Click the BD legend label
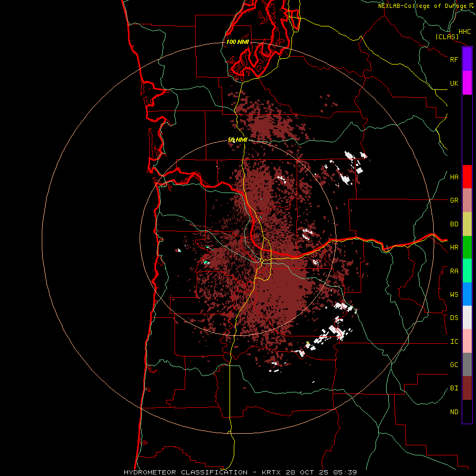 tap(454, 224)
